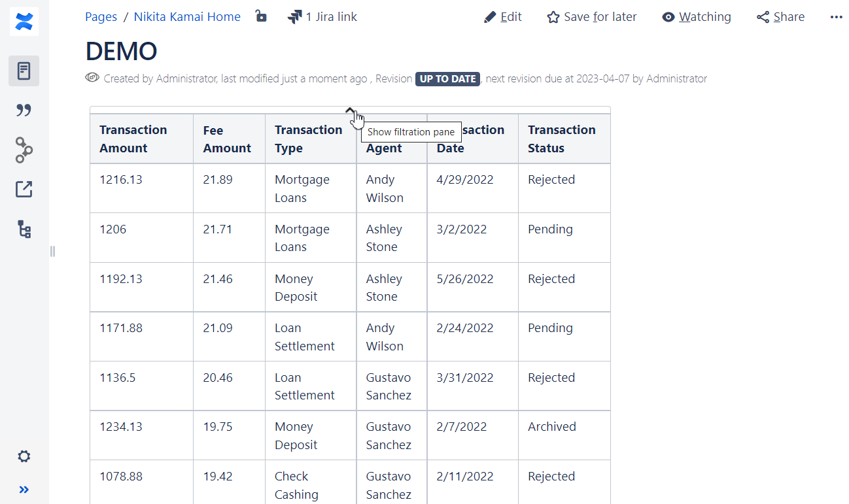This screenshot has height=504, width=849.
Task: Click the Edit button
Action: click(x=502, y=17)
